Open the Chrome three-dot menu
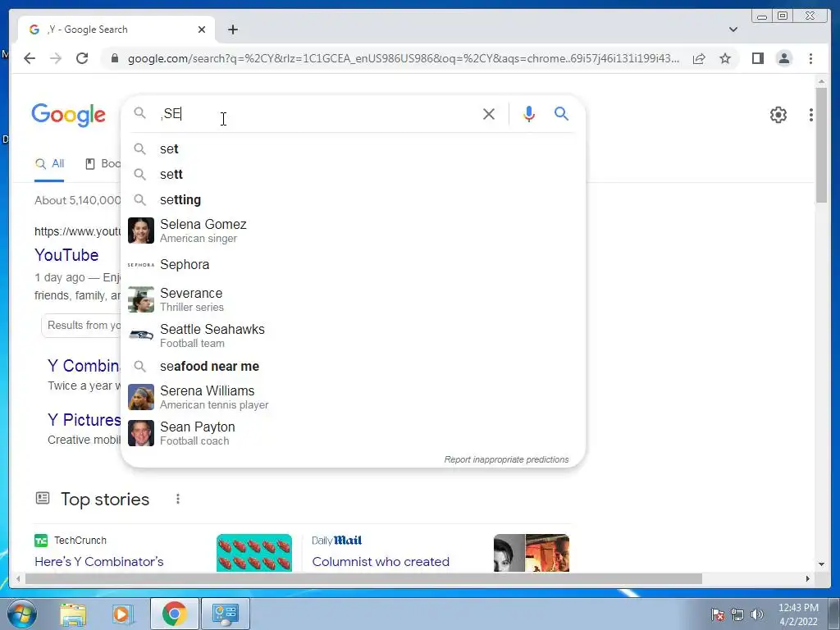840x630 pixels. coord(810,58)
